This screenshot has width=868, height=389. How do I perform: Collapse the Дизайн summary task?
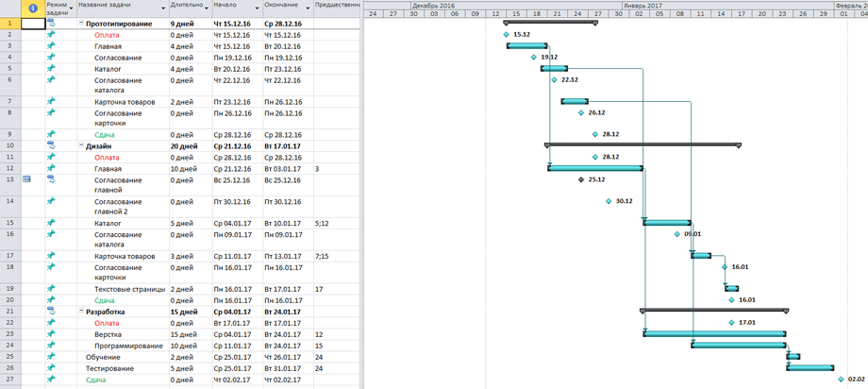(x=81, y=146)
